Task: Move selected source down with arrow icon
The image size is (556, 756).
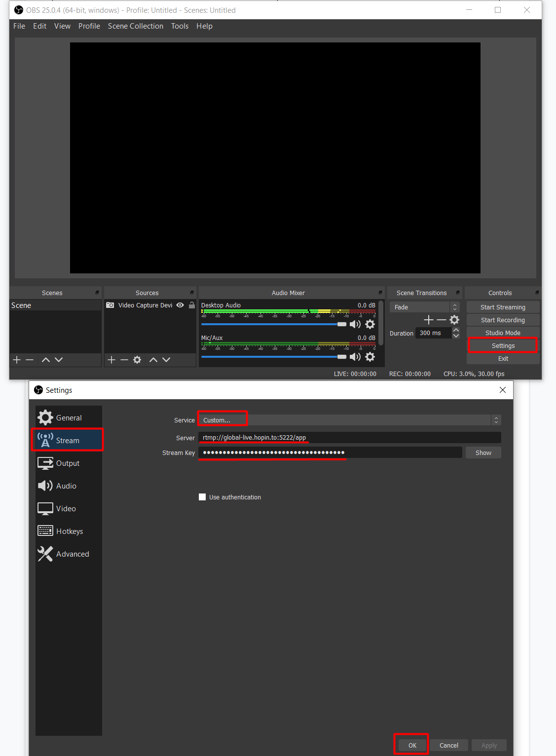Action: coord(166,360)
